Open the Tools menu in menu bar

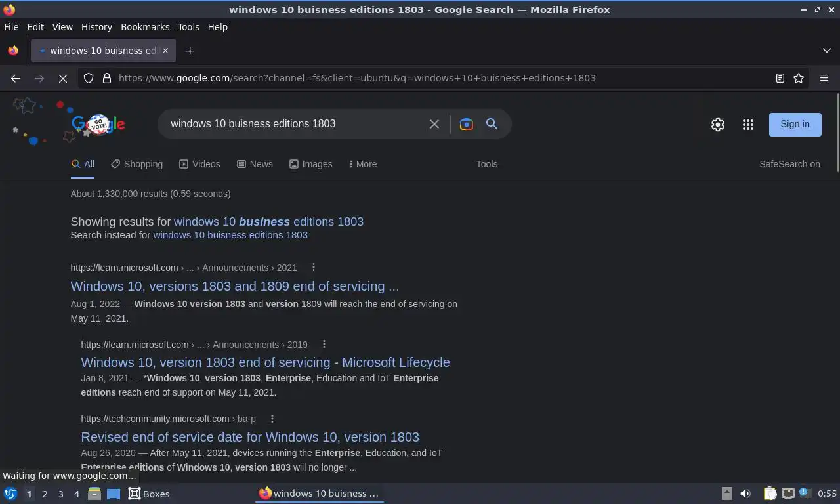click(x=188, y=27)
